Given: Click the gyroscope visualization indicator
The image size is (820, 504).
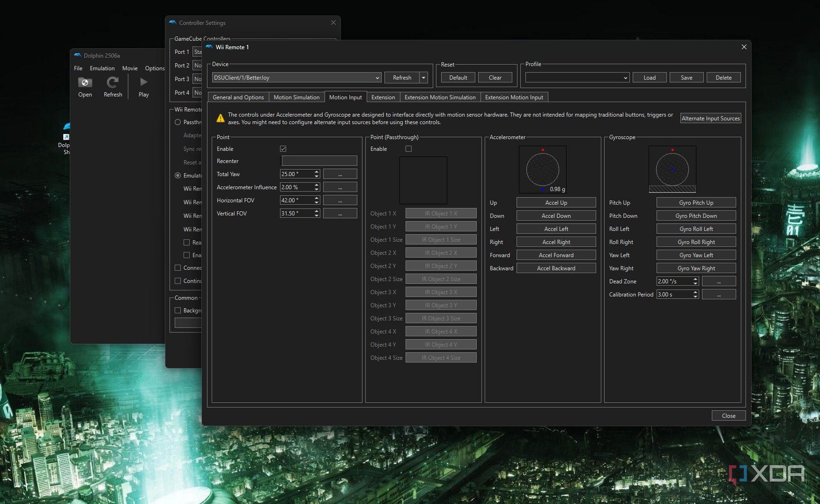Looking at the screenshot, I should pyautogui.click(x=672, y=169).
